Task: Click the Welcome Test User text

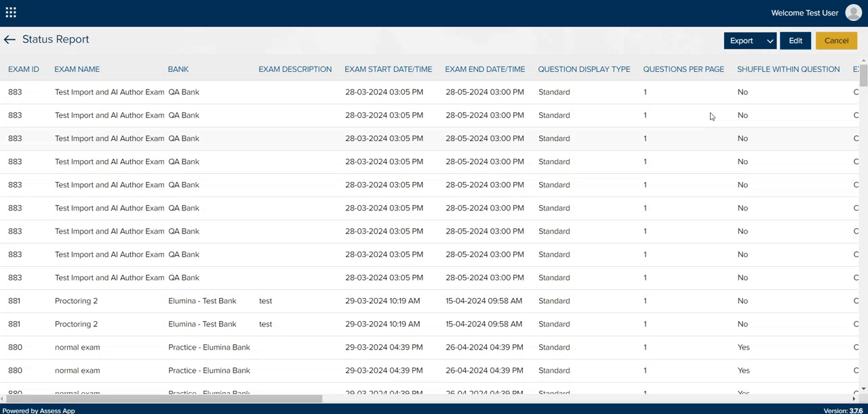Action: point(804,13)
